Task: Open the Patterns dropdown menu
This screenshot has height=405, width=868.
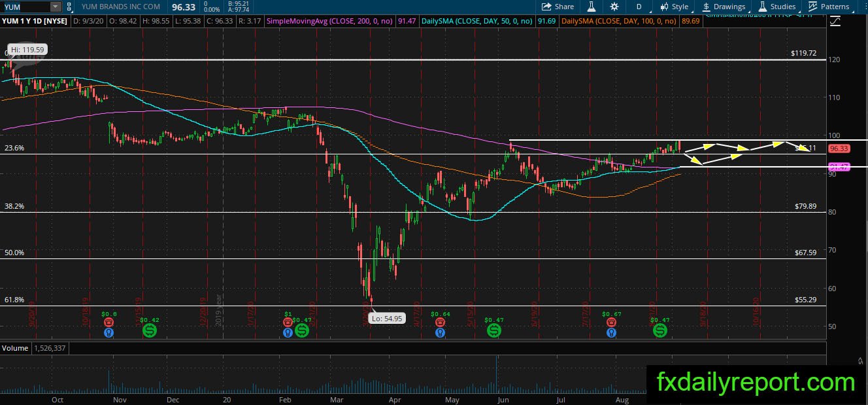Action: [828, 7]
